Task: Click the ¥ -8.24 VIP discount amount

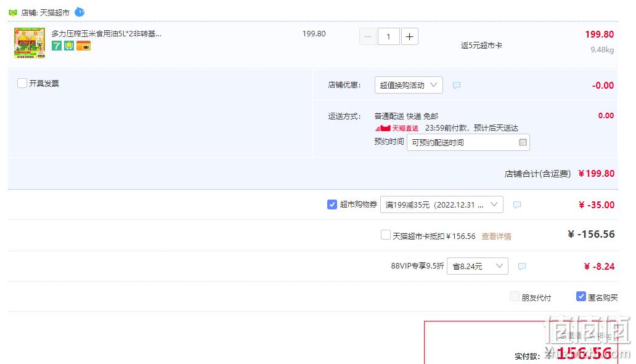Action: (x=599, y=267)
